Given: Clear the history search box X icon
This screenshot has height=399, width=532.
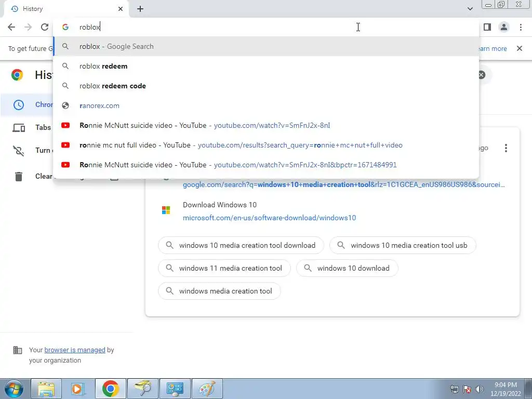Looking at the screenshot, I should pyautogui.click(x=482, y=75).
